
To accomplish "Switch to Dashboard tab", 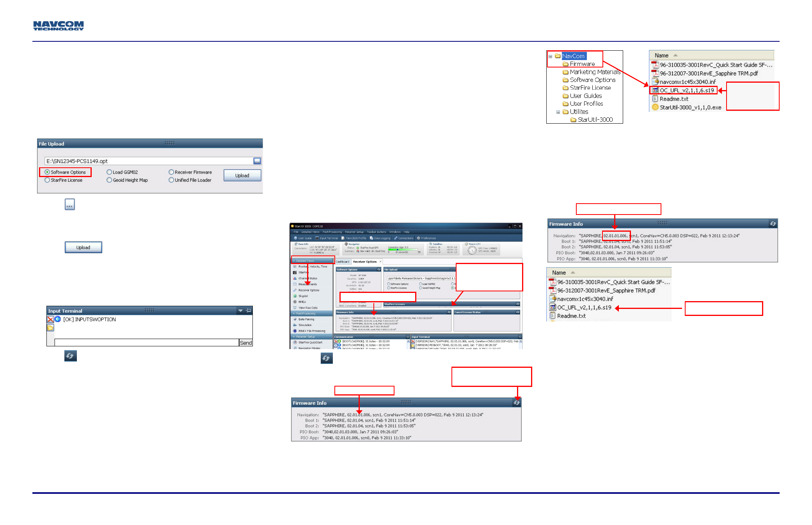I will tap(343, 262).
